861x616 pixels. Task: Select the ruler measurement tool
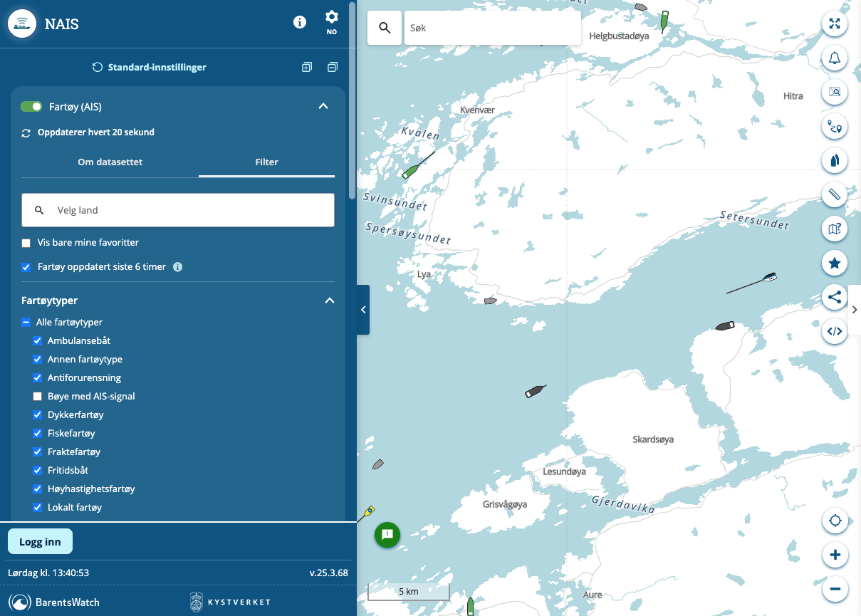point(835,194)
